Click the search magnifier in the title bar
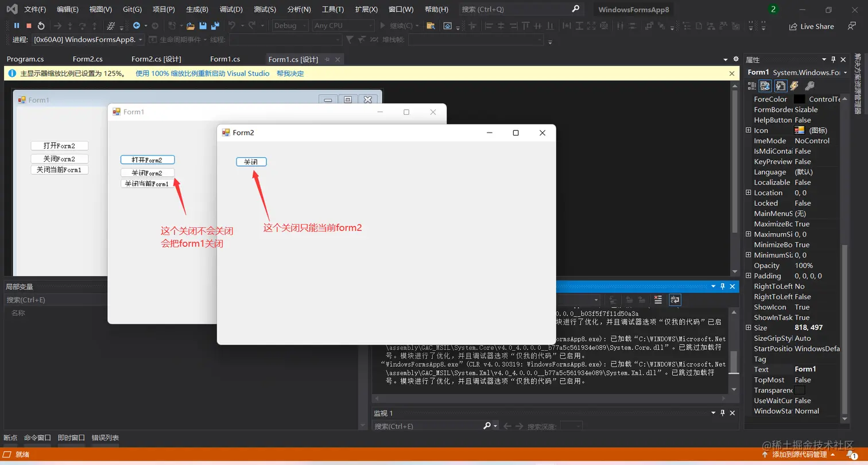The image size is (868, 465). pos(576,9)
